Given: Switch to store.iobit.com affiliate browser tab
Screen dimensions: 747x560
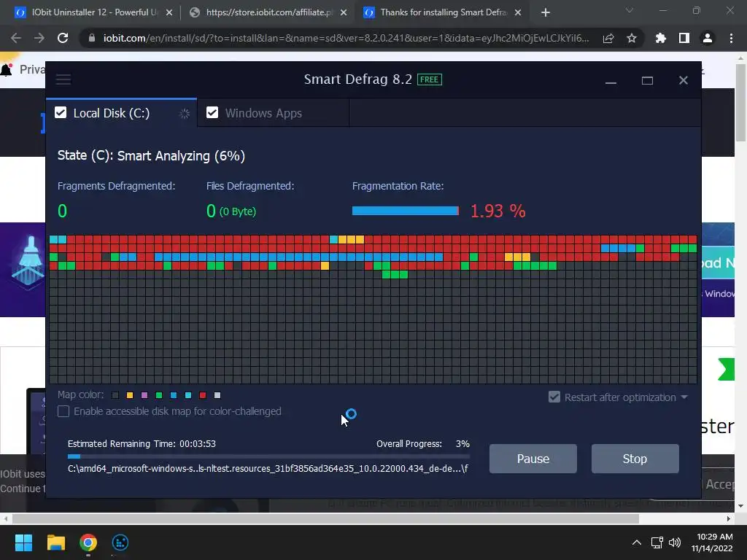Looking at the screenshot, I should tap(268, 13).
